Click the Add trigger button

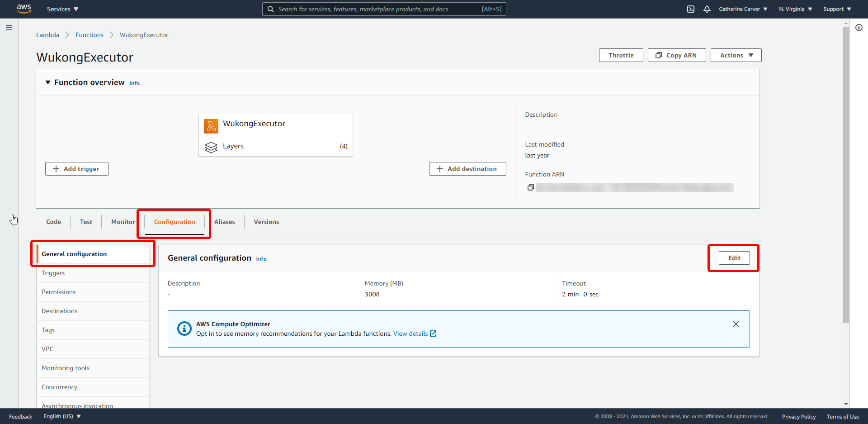click(77, 169)
